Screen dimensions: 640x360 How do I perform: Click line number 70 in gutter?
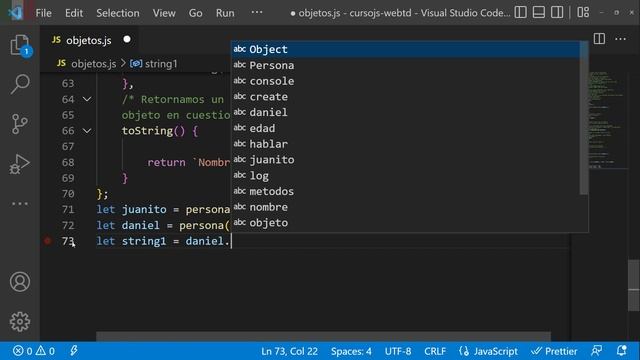68,193
